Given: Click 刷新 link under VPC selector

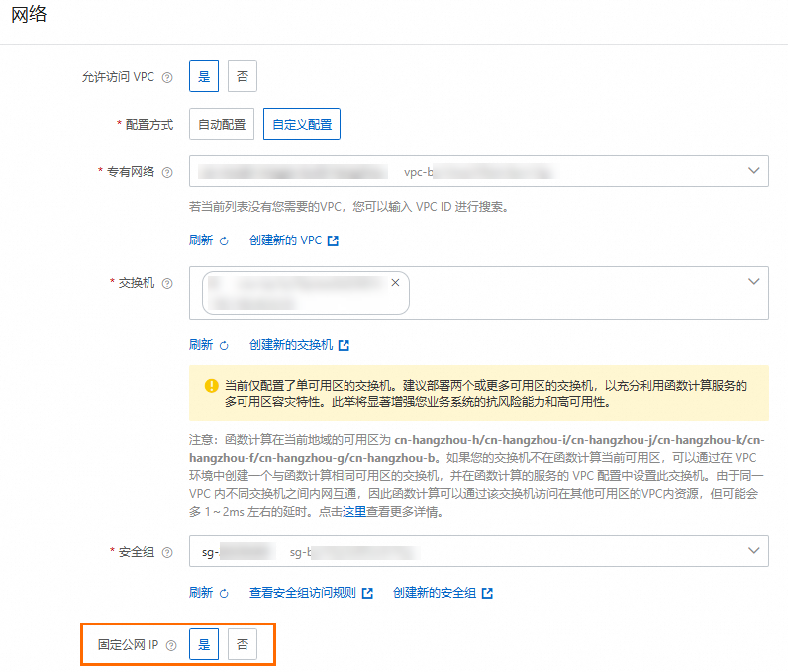Looking at the screenshot, I should coord(201,240).
